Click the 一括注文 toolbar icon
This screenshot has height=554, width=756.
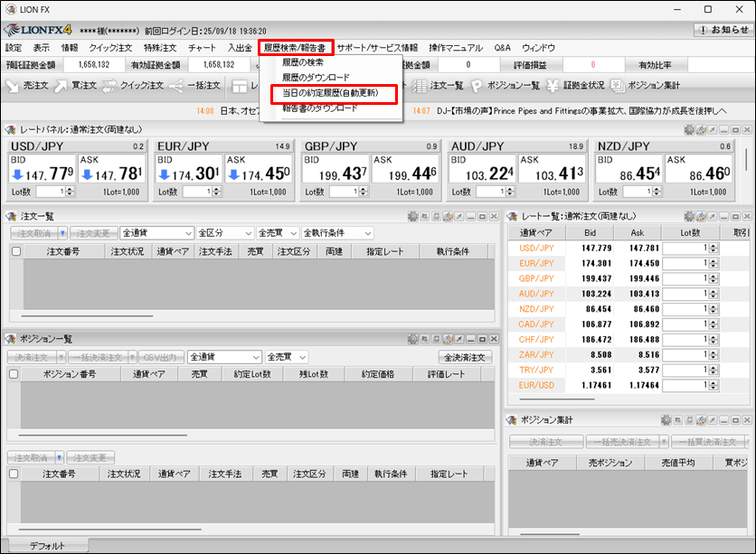[x=195, y=86]
